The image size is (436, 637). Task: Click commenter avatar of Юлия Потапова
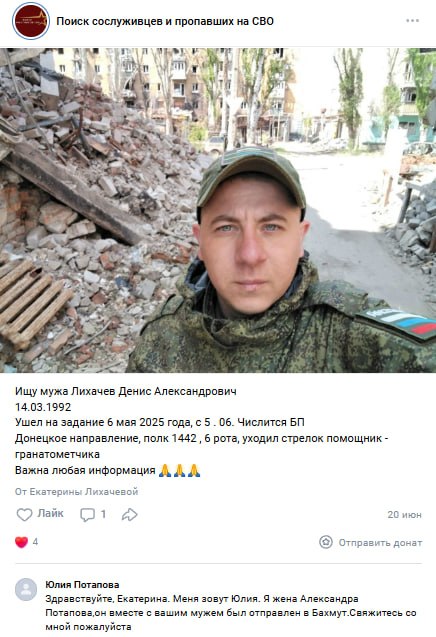[26, 589]
